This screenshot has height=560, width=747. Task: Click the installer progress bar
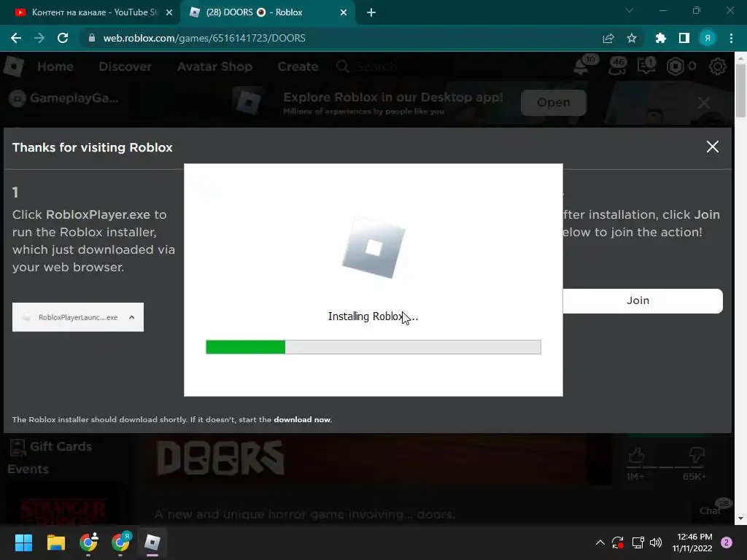[373, 347]
